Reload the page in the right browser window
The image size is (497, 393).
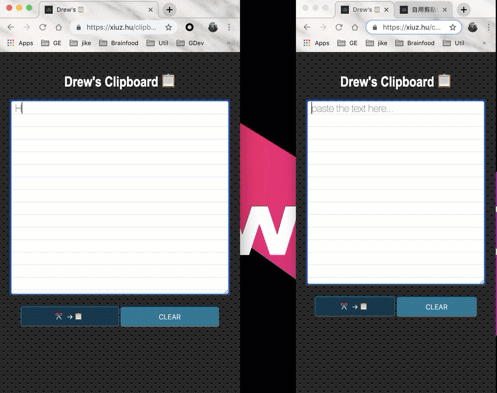pyautogui.click(x=339, y=27)
